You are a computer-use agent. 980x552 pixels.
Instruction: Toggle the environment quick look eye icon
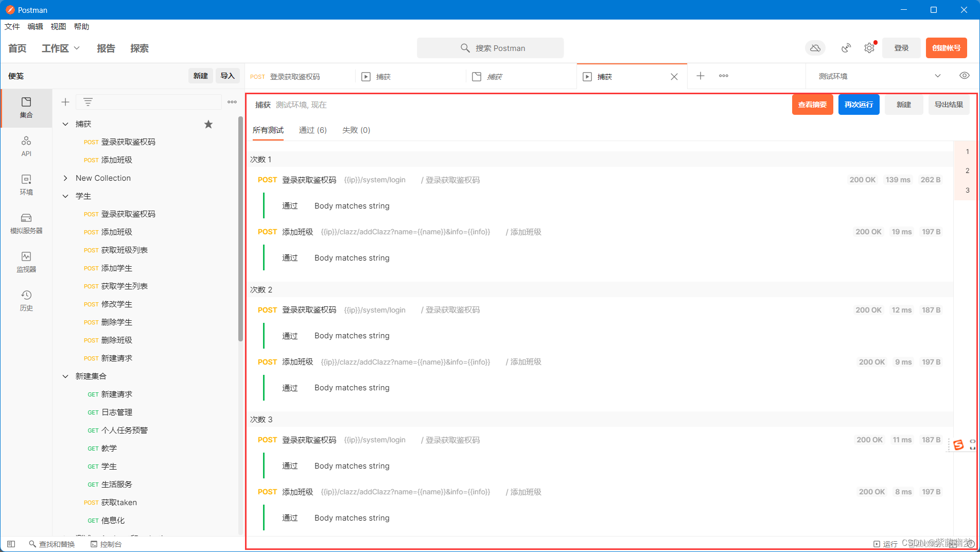(x=965, y=75)
